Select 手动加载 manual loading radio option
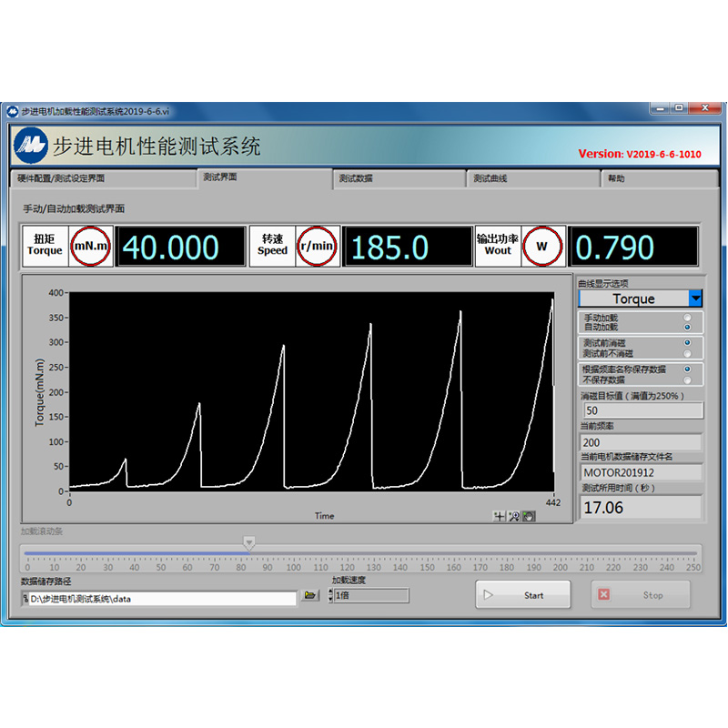 pyautogui.click(x=686, y=318)
